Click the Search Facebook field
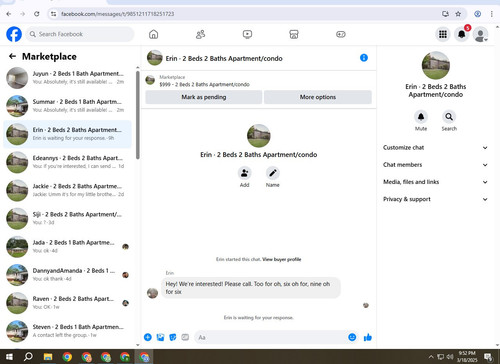 [x=80, y=34]
